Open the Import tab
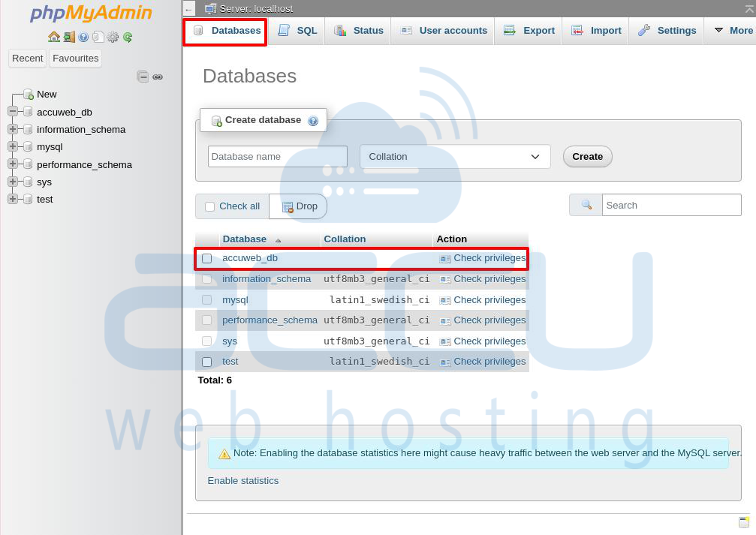The image size is (756, 535). (x=596, y=31)
